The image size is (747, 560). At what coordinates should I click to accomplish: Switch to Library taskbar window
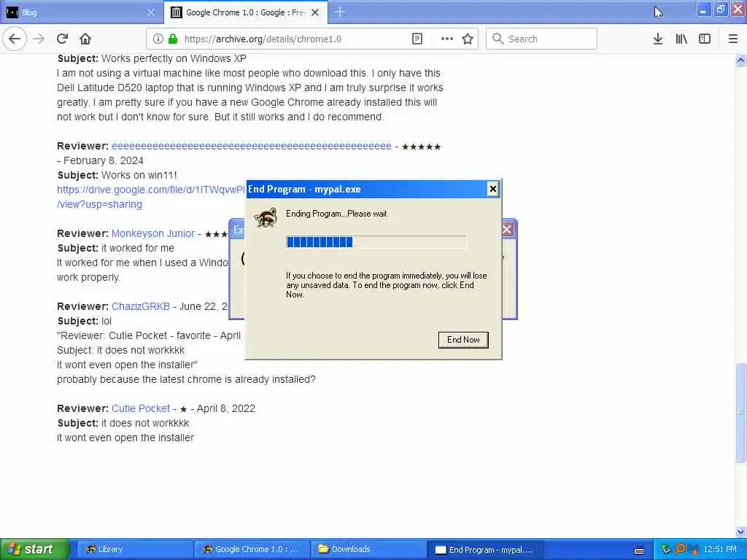[135, 549]
